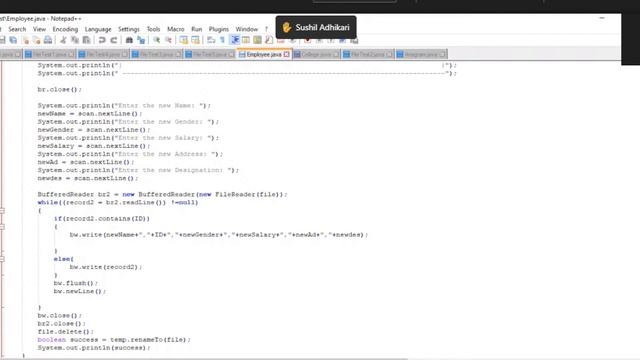This screenshot has height=360, width=640.
Task: Open the Encoding menu
Action: point(65,29)
